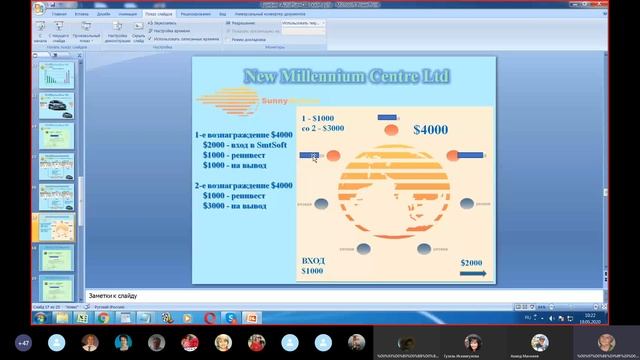Click in the 'Заметки к слайду' notes field
Image resolution: width=640 pixels, height=360 pixels.
[x=344, y=296]
